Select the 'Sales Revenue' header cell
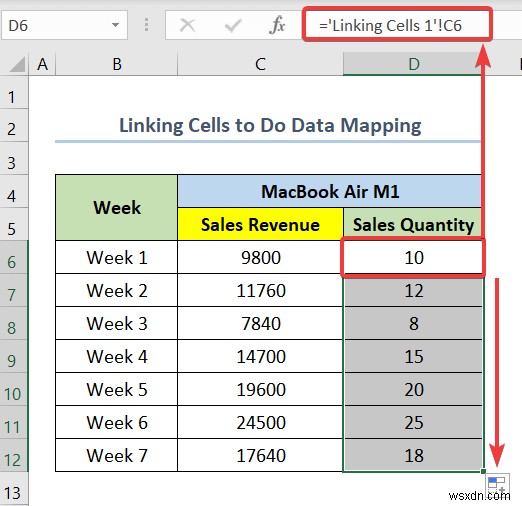This screenshot has width=522, height=506. pyautogui.click(x=260, y=224)
